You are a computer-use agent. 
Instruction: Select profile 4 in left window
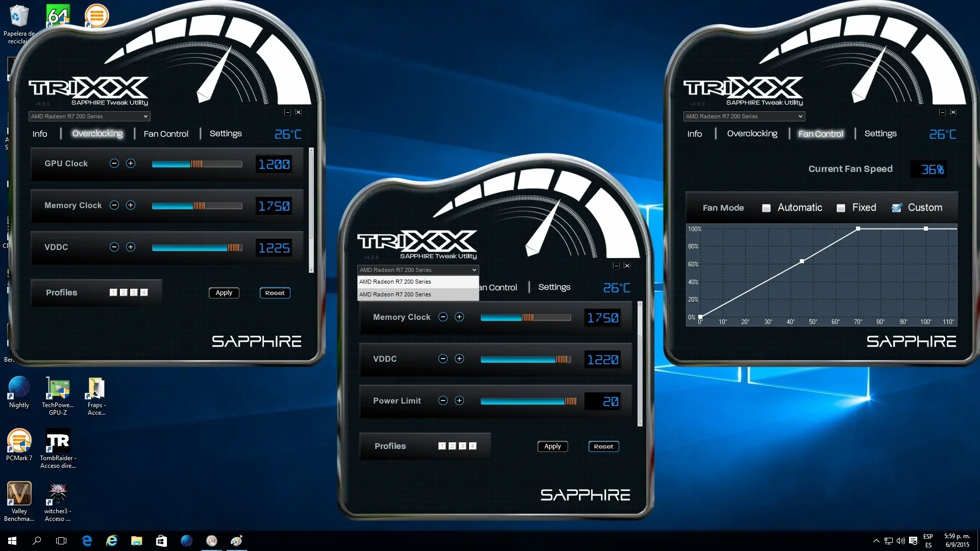(x=144, y=292)
